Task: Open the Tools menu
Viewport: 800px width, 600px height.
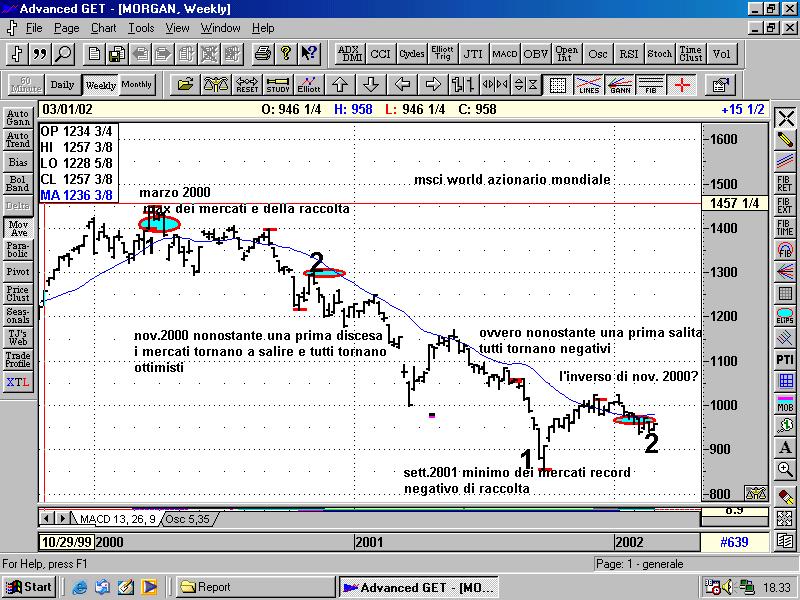Action: pos(141,28)
